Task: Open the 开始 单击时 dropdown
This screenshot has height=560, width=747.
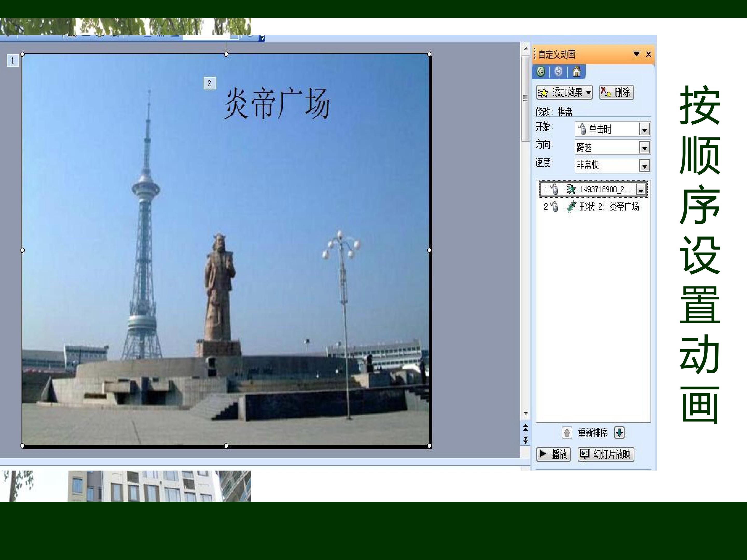Action: tap(644, 130)
